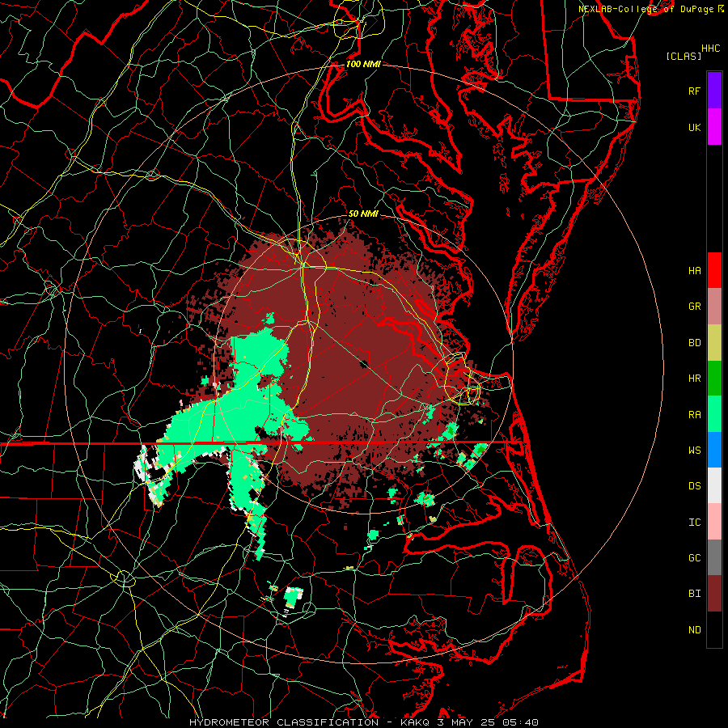The height and width of the screenshot is (728, 728).
Task: Click the [CLAS] units label
Action: pos(684,56)
